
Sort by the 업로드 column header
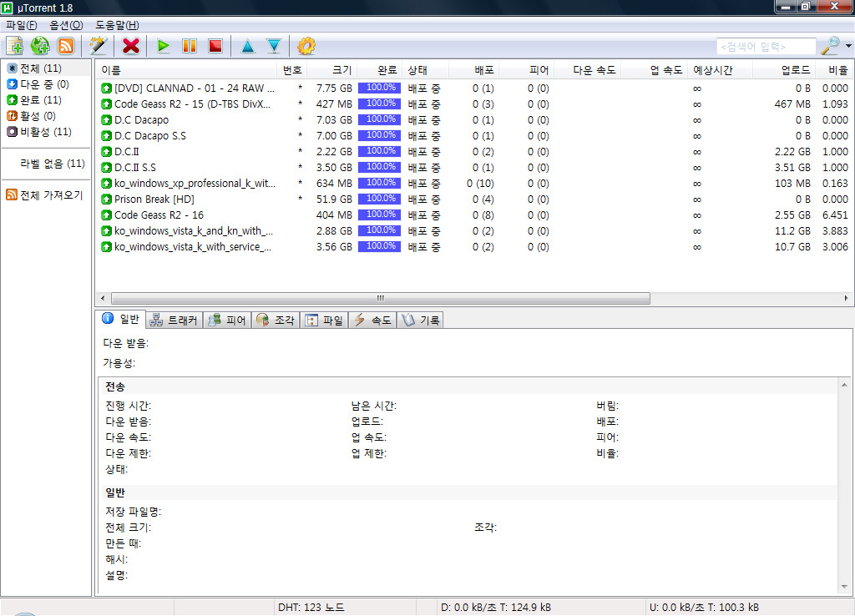[x=784, y=70]
